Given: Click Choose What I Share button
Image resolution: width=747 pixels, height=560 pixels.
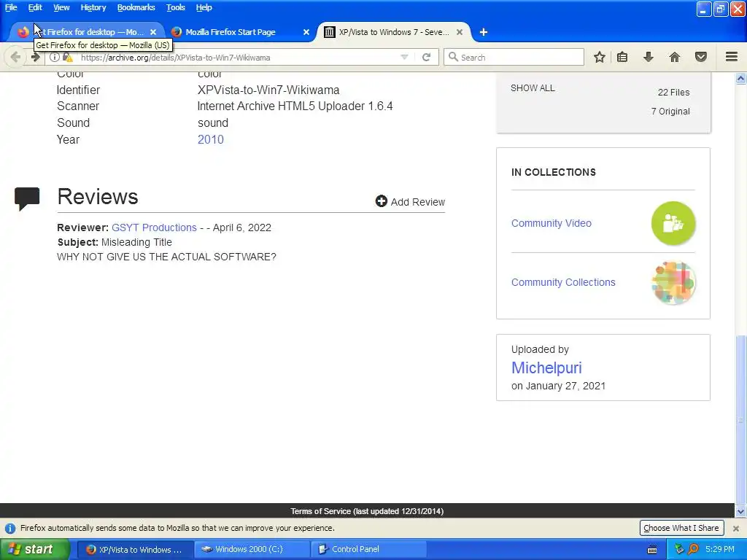Looking at the screenshot, I should [x=681, y=528].
